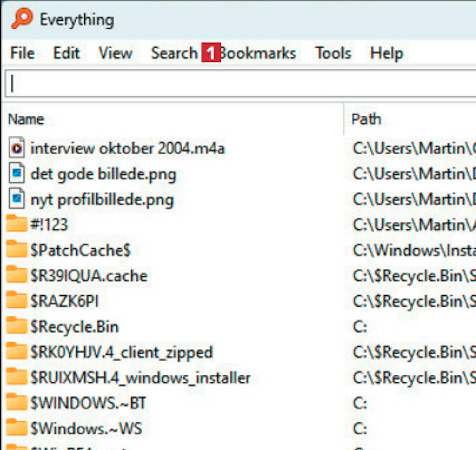Screen dimensions: 476x450
Task: Open the Edit menu
Action: coord(66,53)
